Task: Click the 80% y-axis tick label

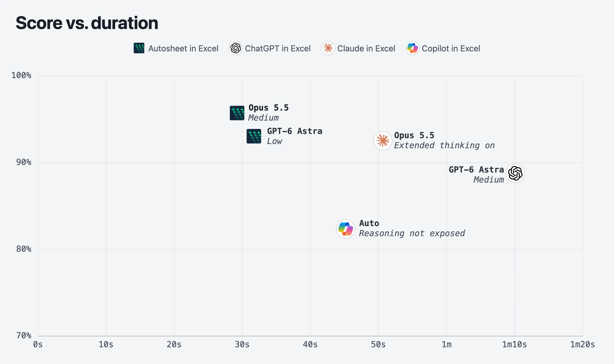Action: click(24, 249)
